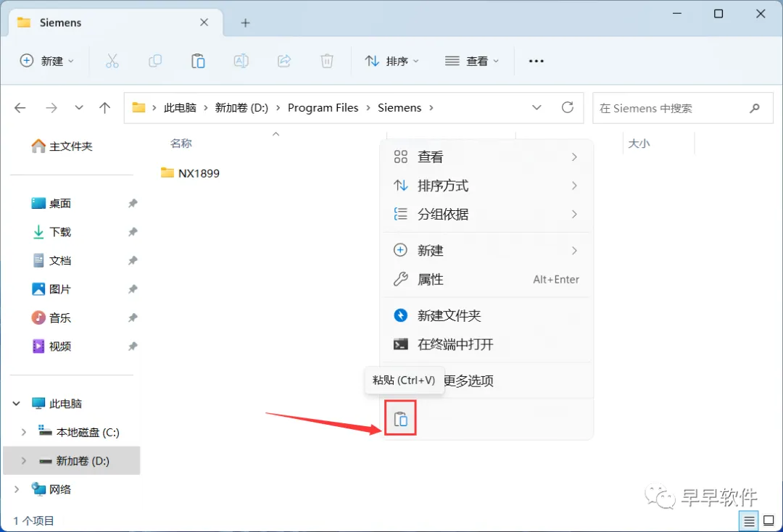Screen dimensions: 783x532
Task: Click the Copy icon in toolbar
Action: pyautogui.click(x=155, y=61)
